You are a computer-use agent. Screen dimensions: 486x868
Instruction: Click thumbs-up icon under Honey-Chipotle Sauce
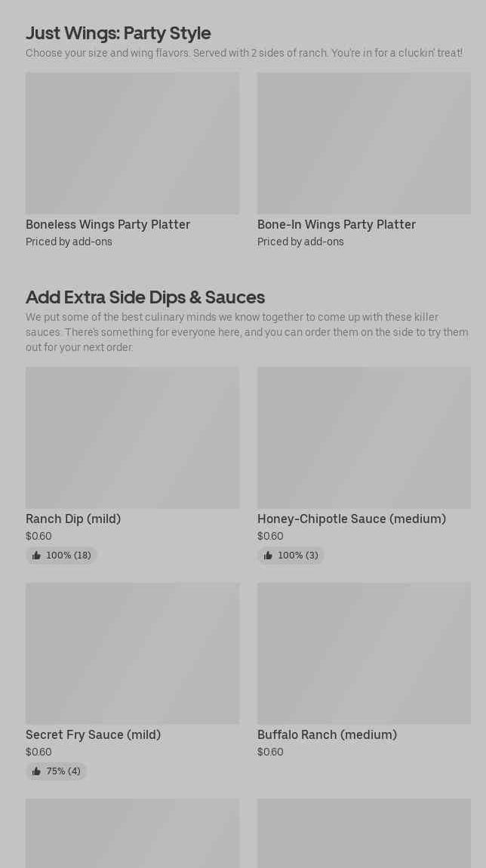268,556
